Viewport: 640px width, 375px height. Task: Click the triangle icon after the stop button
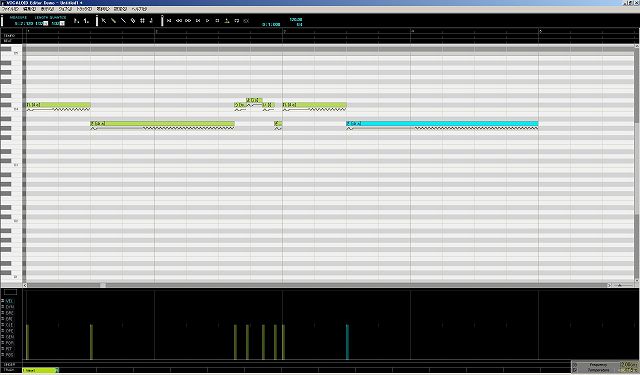[x=227, y=20]
